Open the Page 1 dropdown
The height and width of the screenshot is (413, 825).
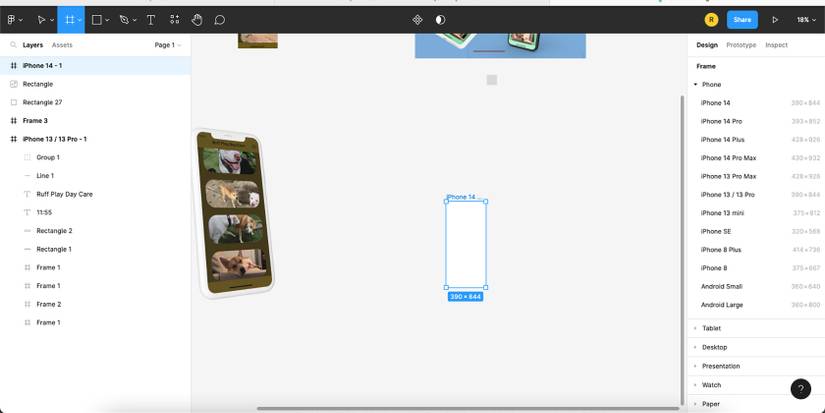pyautogui.click(x=167, y=45)
